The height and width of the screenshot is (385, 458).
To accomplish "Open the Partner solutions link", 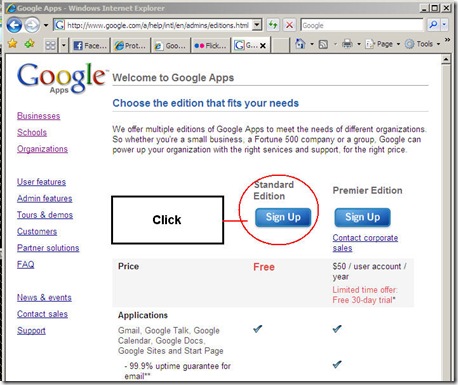I will point(48,248).
